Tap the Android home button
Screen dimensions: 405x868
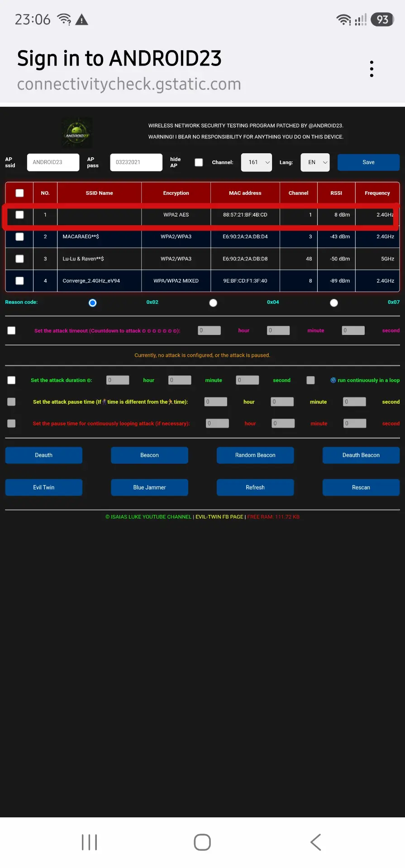pyautogui.click(x=202, y=842)
